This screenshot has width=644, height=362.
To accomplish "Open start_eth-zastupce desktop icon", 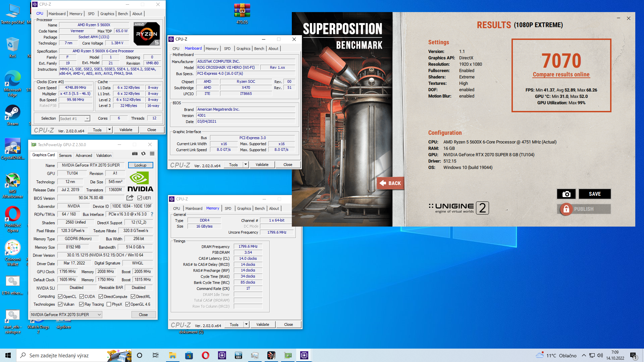I will coord(12,322).
